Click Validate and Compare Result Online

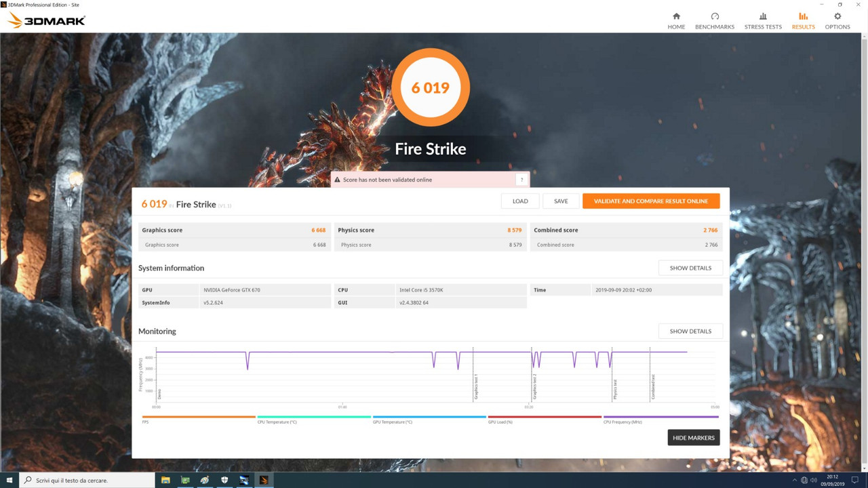(651, 201)
